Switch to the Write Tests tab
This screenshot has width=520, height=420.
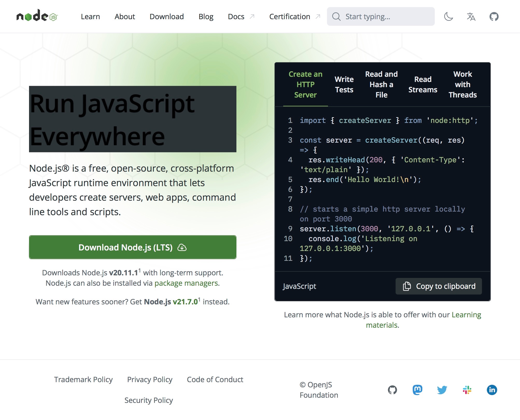pyautogui.click(x=344, y=85)
